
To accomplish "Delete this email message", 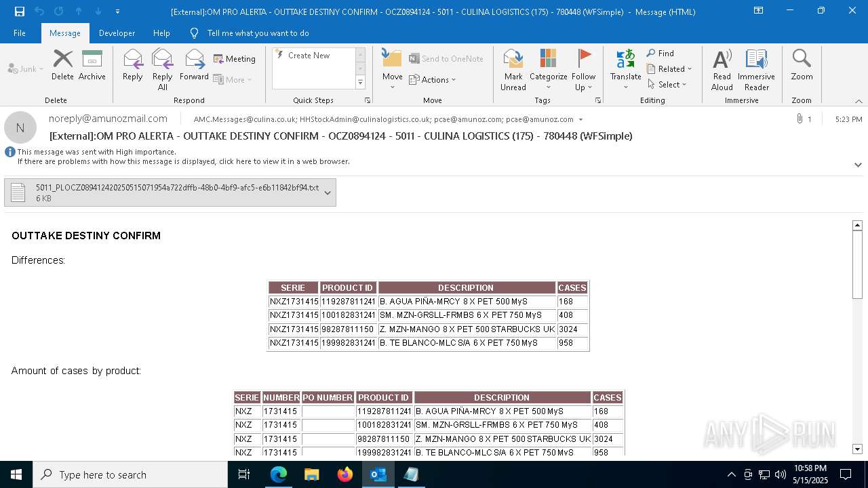I will pos(62,66).
